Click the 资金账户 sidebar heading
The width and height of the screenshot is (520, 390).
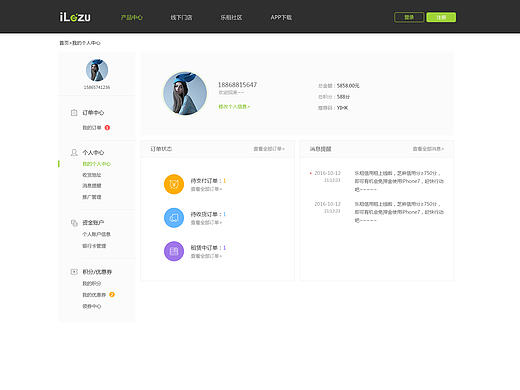tap(93, 223)
